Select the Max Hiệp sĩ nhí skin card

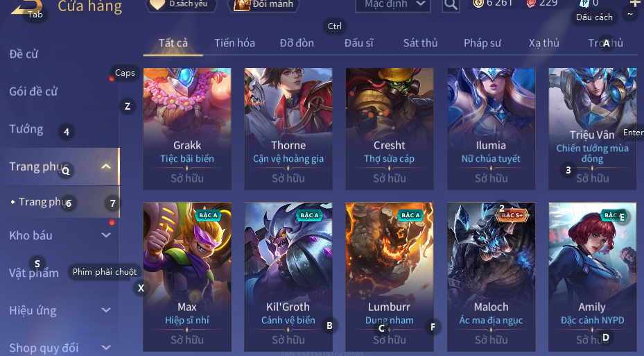(187, 277)
